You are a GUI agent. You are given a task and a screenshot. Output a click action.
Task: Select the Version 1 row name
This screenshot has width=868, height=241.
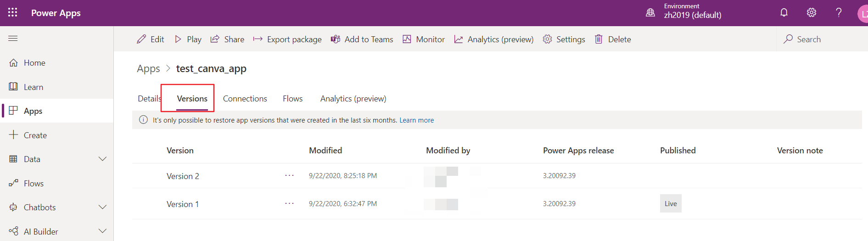pos(183,204)
